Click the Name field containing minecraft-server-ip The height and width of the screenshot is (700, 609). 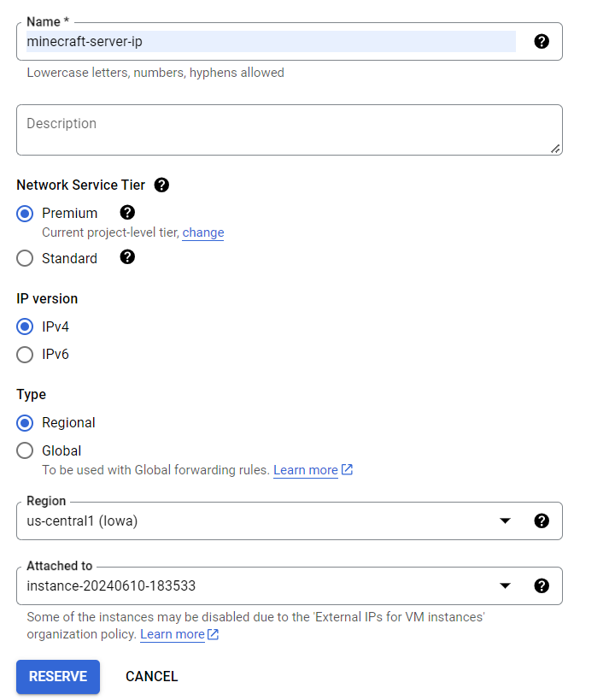click(271, 41)
